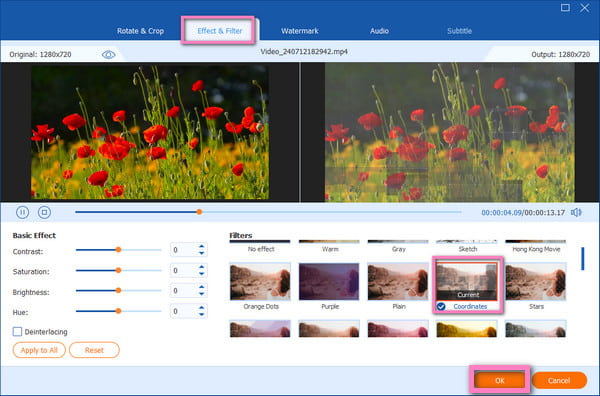This screenshot has height=396, width=600.
Task: Mute the preview volume speaker icon
Action: 576,212
